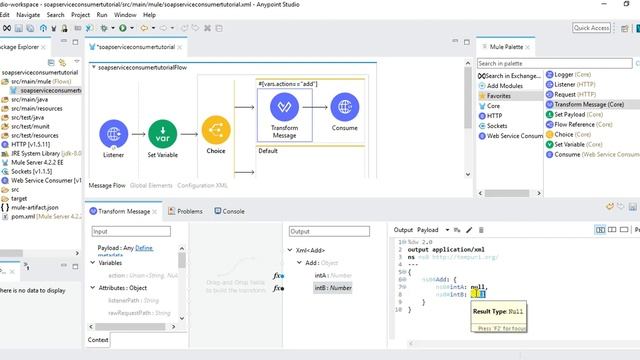Select pom.xml in Package Explorer
This screenshot has width=640, height=360.
coord(41,216)
